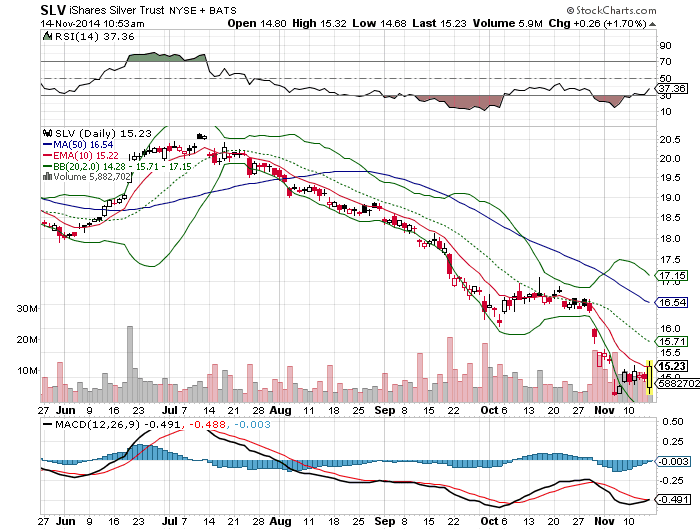The height and width of the screenshot is (530, 700).
Task: Click the MACD(12,26,9) legend label
Action: pyautogui.click(x=96, y=424)
